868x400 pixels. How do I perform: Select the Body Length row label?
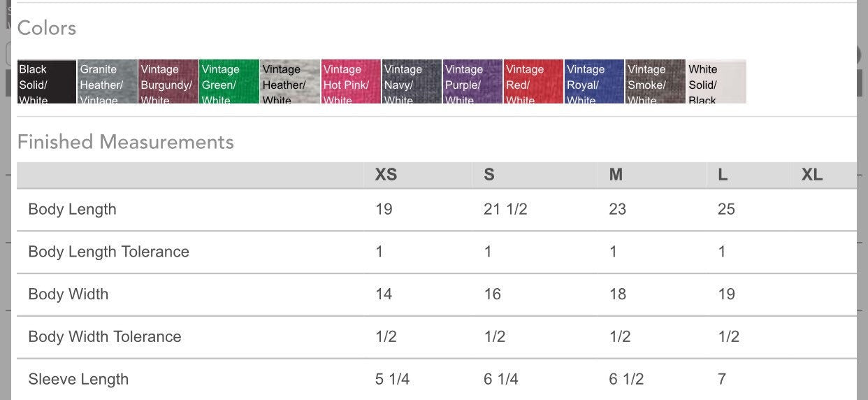72,209
